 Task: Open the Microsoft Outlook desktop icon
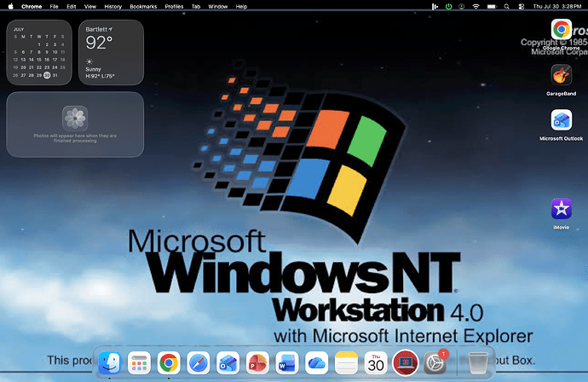[x=562, y=119]
